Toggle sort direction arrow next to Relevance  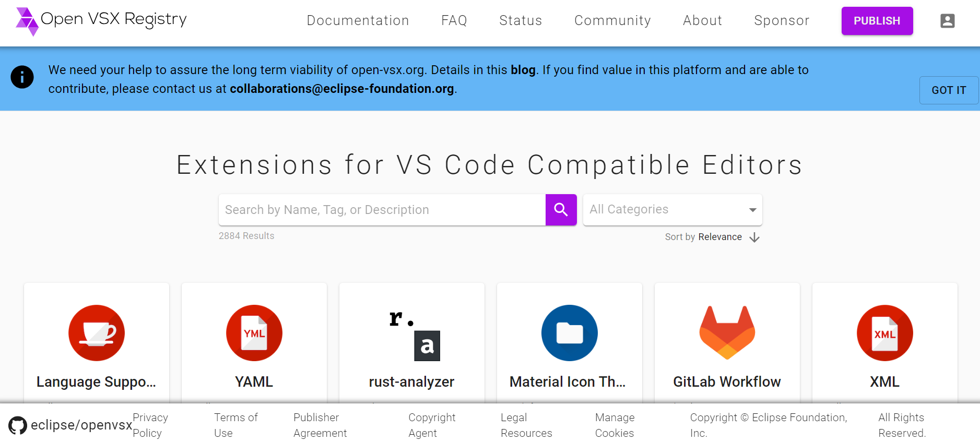pos(754,237)
